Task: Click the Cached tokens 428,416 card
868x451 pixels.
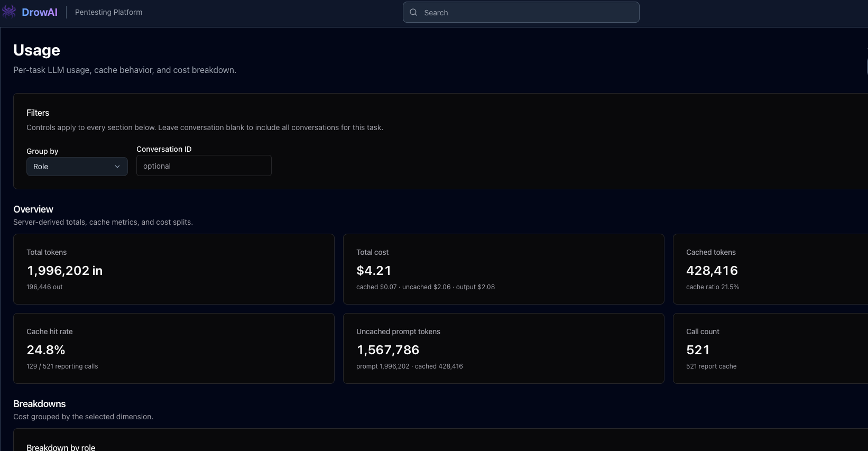Action: [x=770, y=269]
